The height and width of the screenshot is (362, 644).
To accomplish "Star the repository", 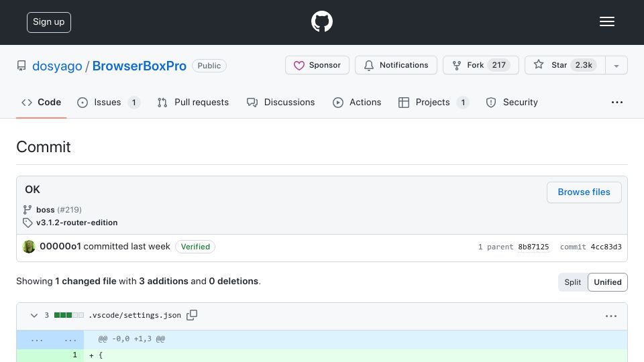I will pos(565,65).
